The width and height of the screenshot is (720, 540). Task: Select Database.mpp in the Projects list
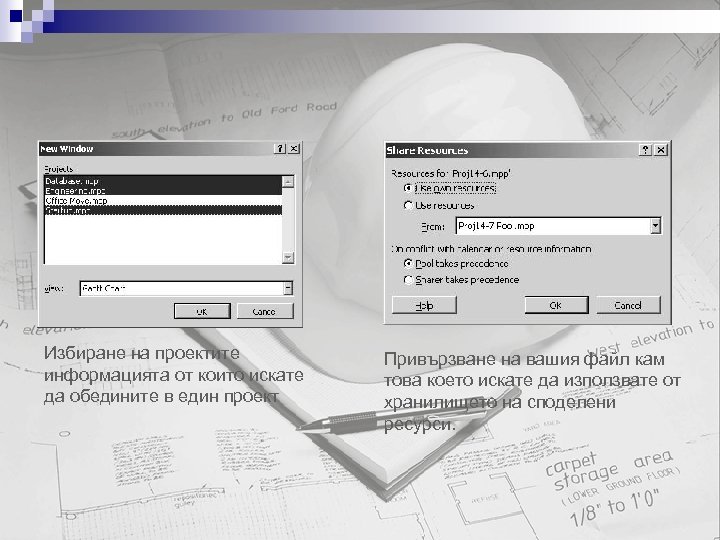coord(163,180)
